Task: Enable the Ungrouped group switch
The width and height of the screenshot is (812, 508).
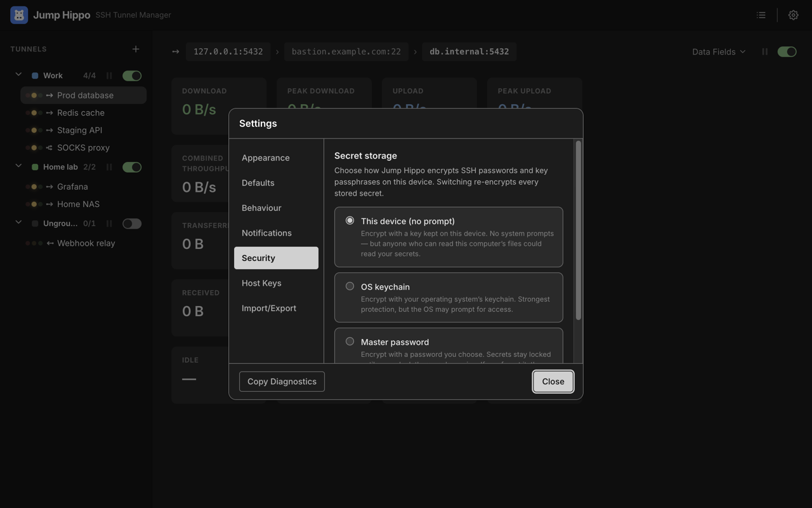Action: [x=132, y=224]
